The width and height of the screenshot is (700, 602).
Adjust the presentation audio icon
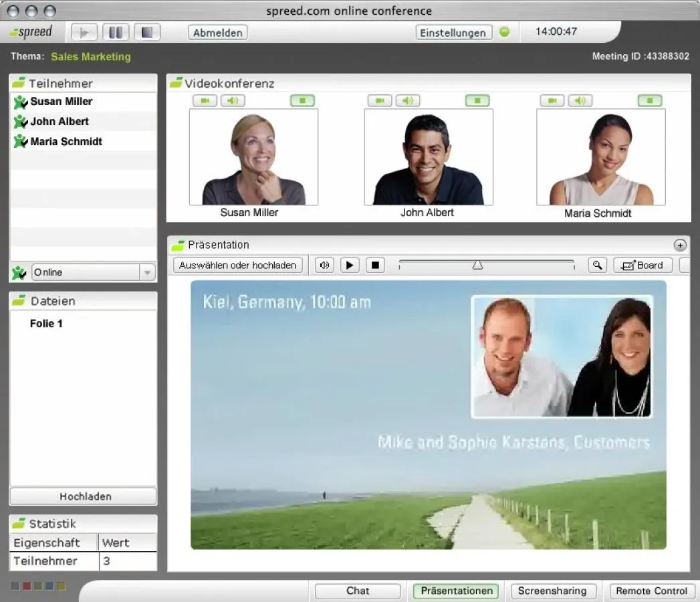click(x=324, y=265)
